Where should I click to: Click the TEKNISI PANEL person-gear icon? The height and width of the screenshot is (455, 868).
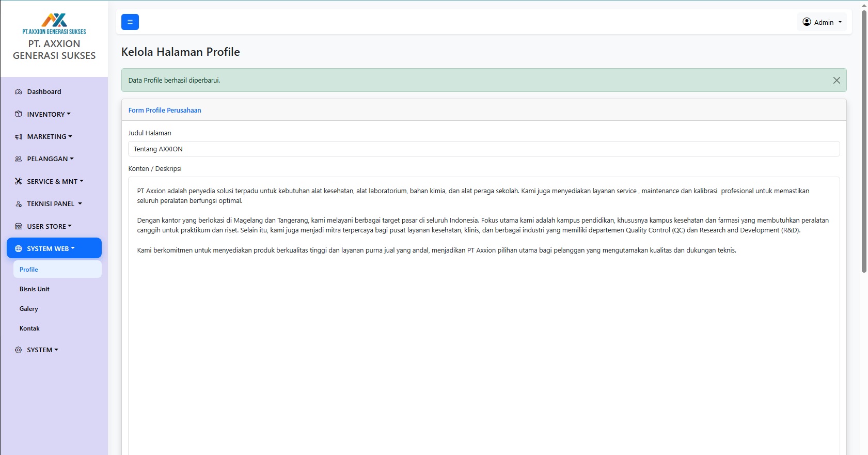pyautogui.click(x=19, y=204)
